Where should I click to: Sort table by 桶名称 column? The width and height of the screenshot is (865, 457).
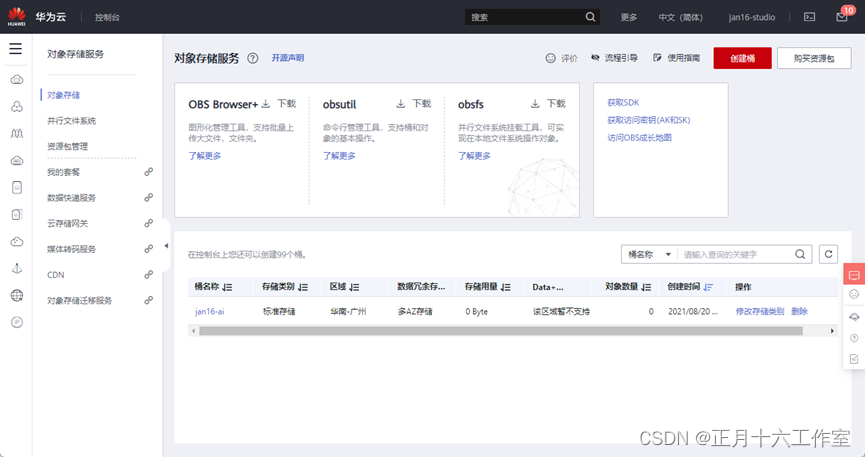tap(227, 287)
